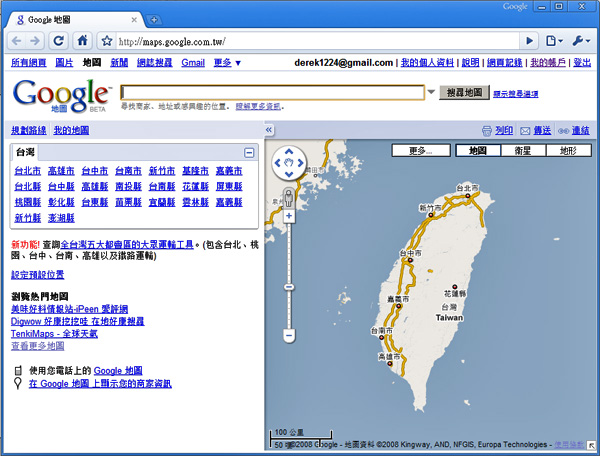Zoom in with the plus button

289,216
